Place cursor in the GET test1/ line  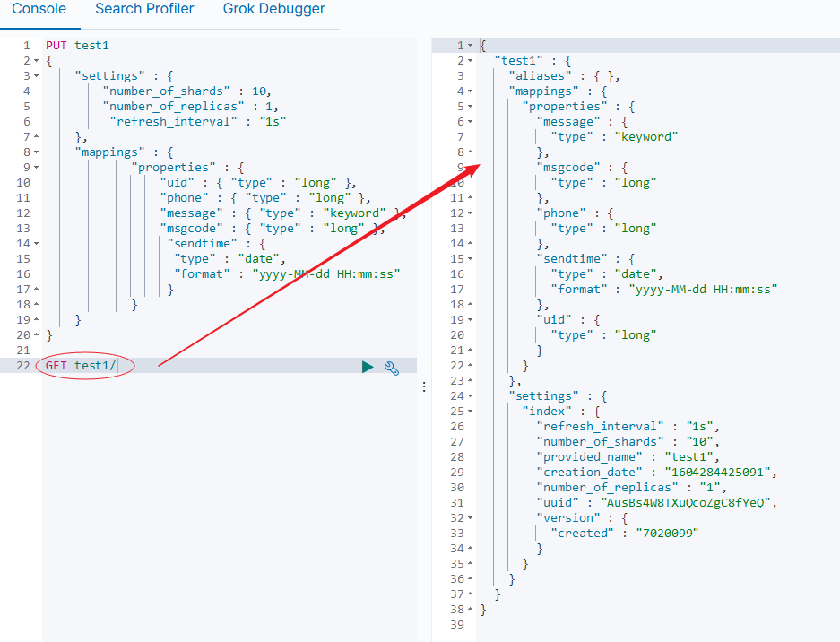point(81,366)
